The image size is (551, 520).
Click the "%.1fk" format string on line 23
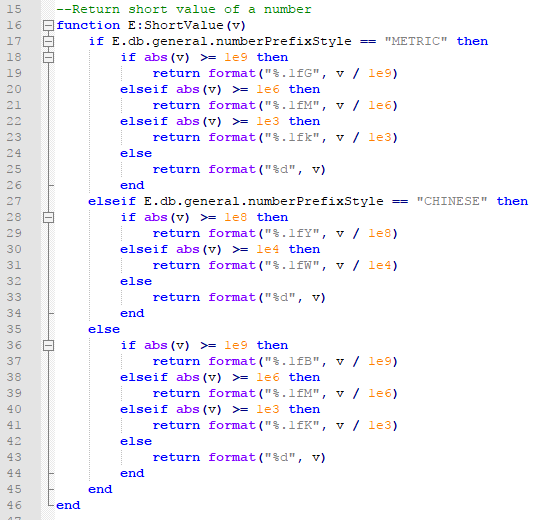[x=292, y=137]
